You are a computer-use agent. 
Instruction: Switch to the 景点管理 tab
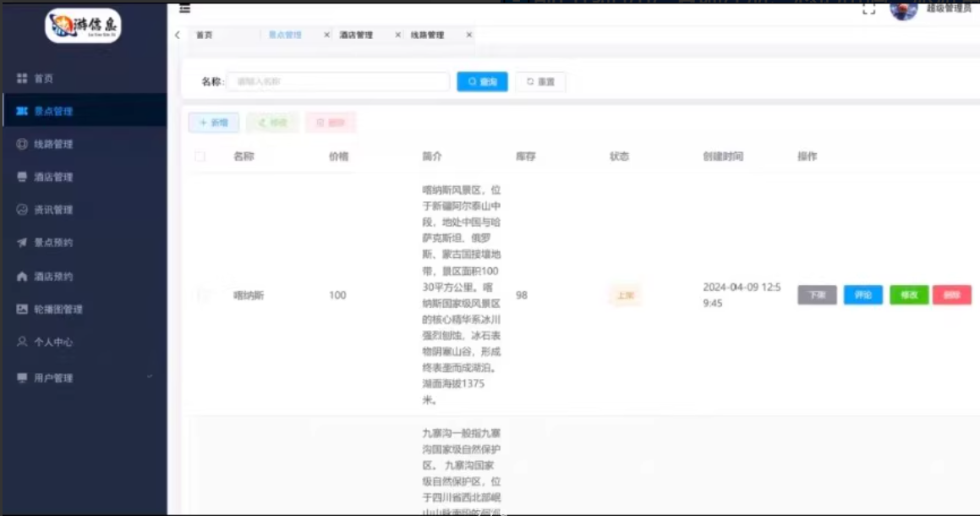point(285,35)
